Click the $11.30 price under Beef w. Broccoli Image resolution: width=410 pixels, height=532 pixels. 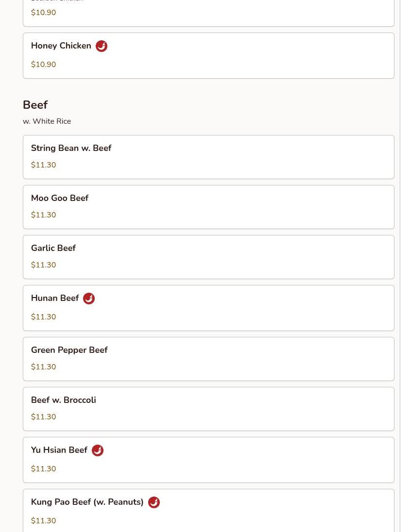point(44,417)
